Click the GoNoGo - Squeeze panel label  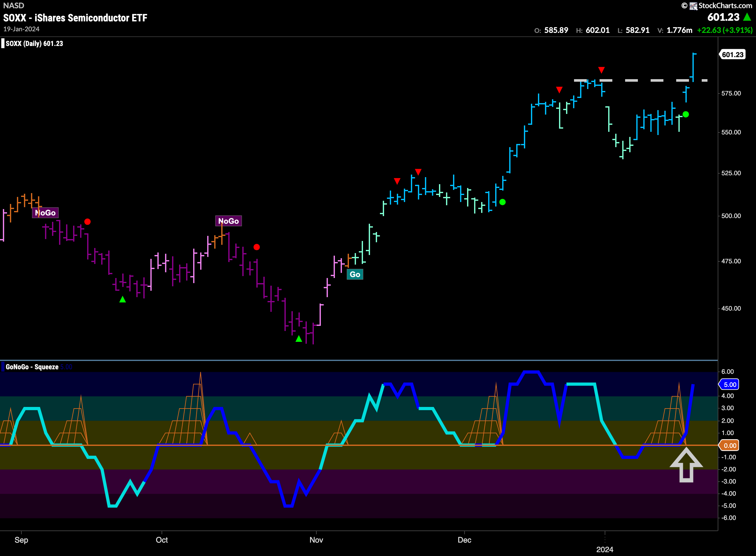[x=32, y=367]
